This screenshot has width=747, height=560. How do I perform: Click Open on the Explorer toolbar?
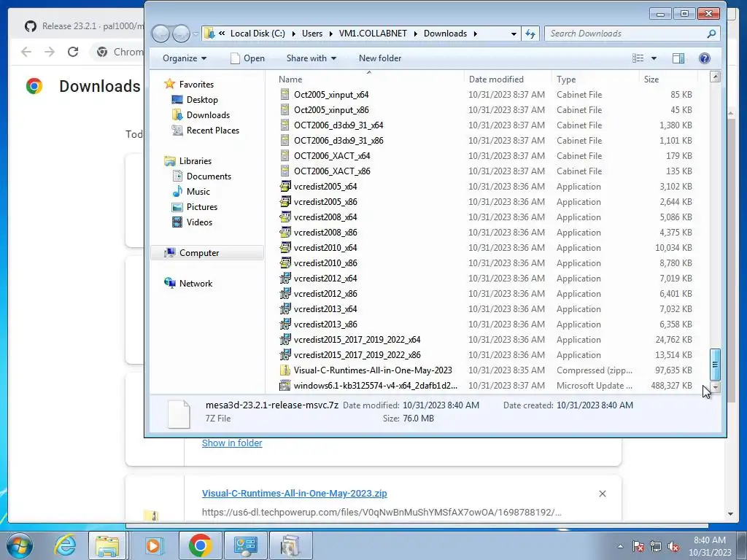pos(248,58)
